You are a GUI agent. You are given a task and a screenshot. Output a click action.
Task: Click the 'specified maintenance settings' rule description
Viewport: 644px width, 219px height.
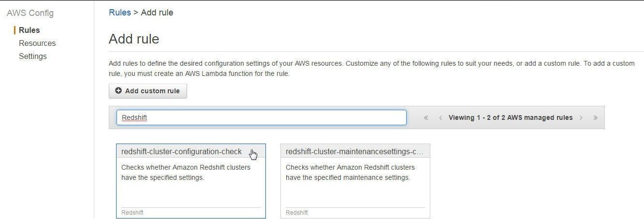click(350, 173)
